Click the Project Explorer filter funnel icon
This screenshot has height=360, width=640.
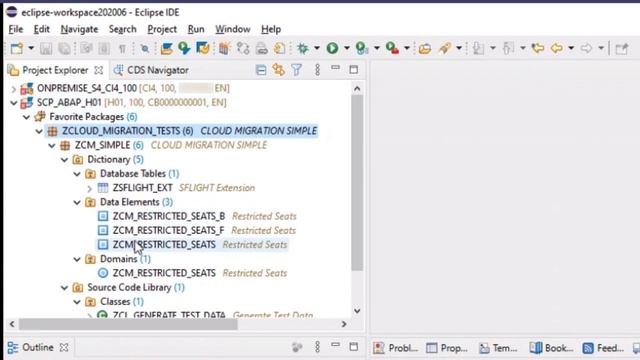297,70
